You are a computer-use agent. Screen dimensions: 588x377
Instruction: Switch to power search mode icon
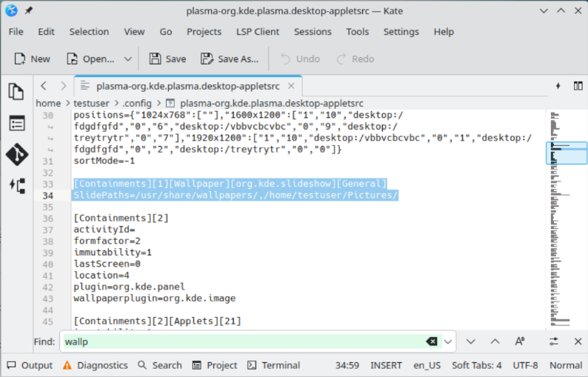[553, 341]
